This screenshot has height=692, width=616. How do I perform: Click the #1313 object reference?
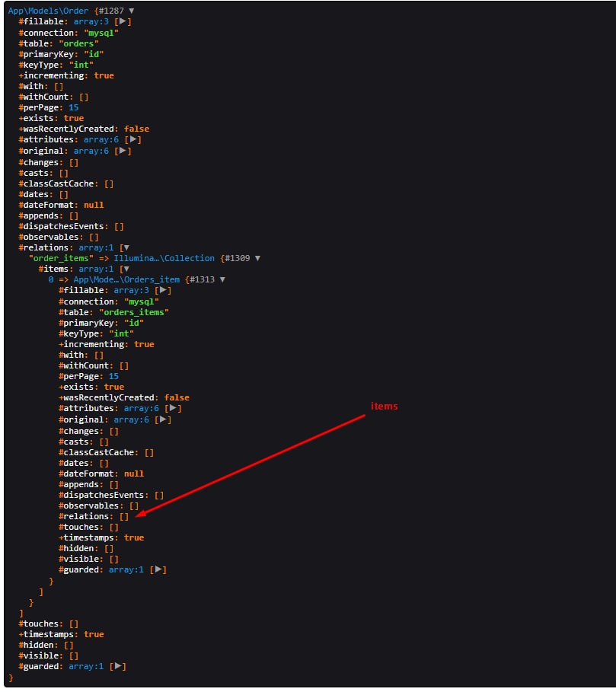pos(202,279)
